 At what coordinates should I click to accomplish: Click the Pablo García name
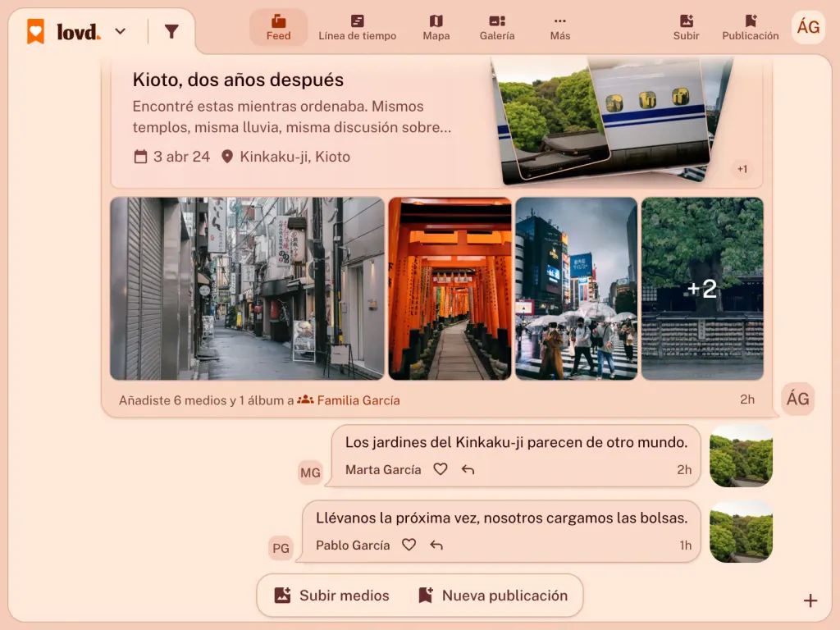point(353,546)
